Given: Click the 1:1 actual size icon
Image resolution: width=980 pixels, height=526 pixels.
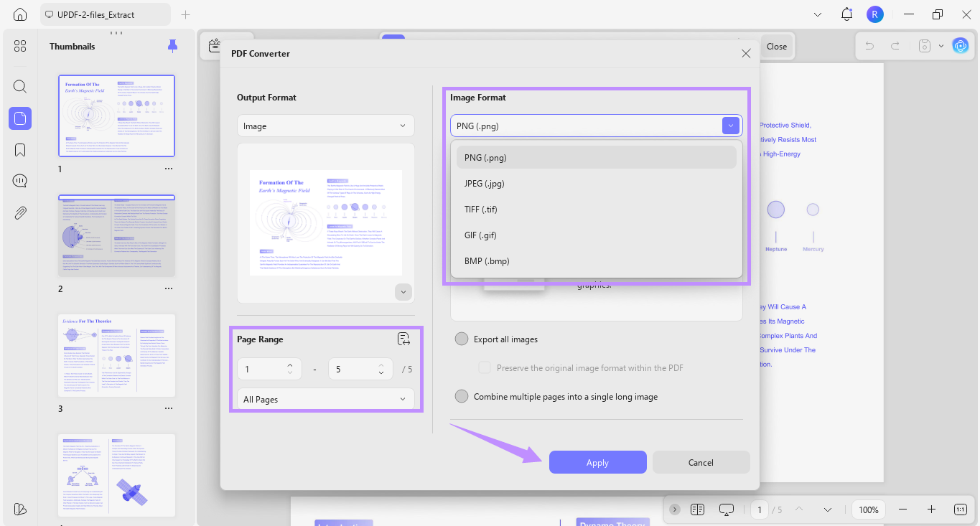Looking at the screenshot, I should (x=960, y=509).
